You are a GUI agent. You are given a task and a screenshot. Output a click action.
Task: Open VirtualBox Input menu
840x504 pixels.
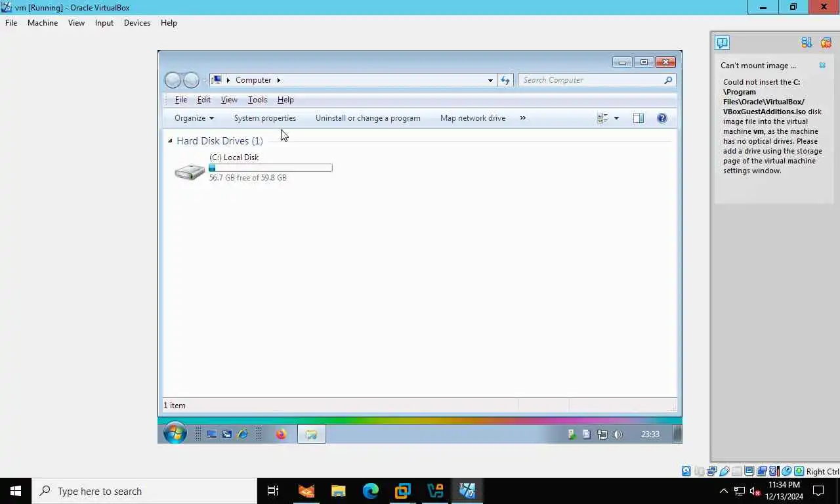[104, 23]
